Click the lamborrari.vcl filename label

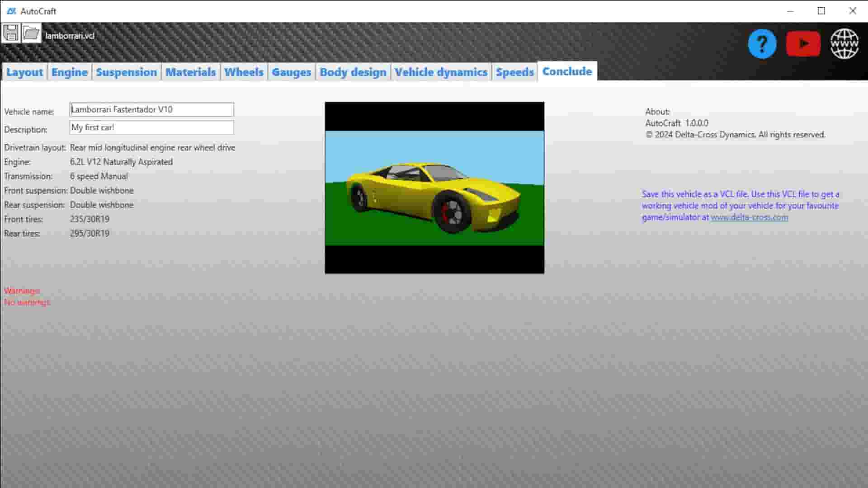(70, 35)
